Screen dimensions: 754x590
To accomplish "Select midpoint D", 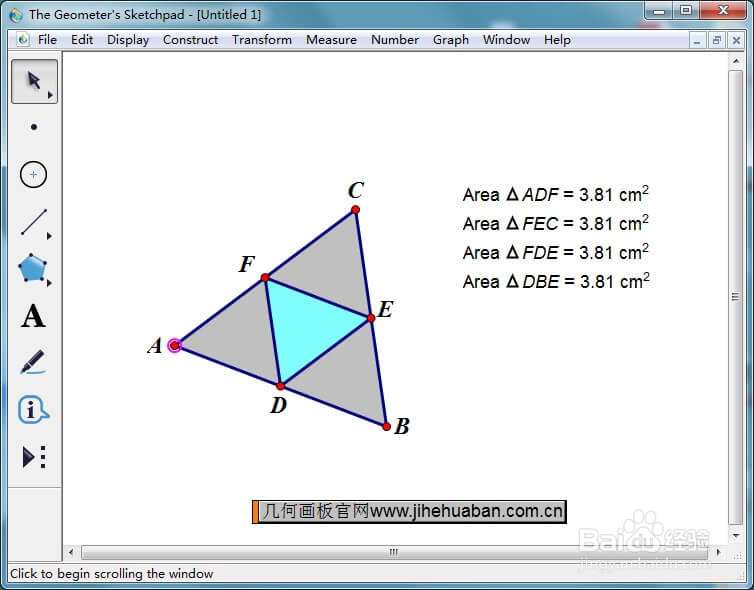I will tap(280, 386).
